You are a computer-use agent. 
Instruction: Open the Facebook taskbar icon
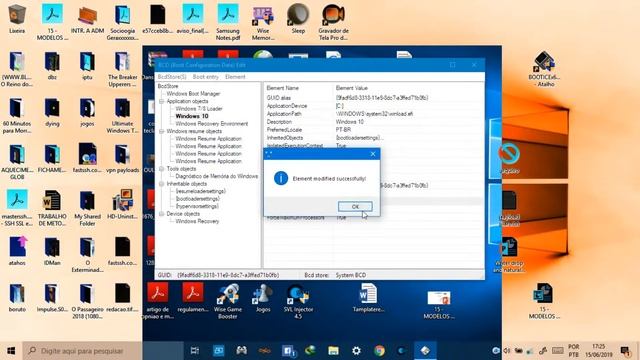[288, 351]
